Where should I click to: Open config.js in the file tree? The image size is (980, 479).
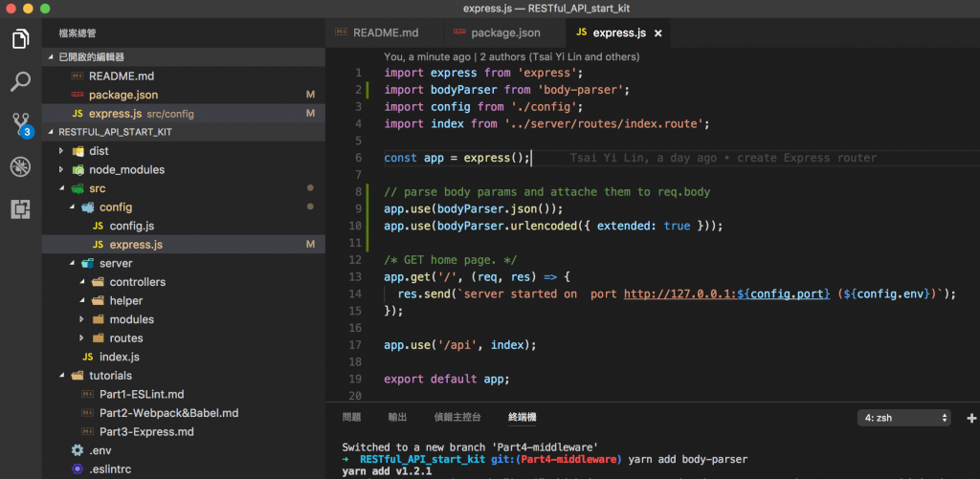pyautogui.click(x=183, y=226)
